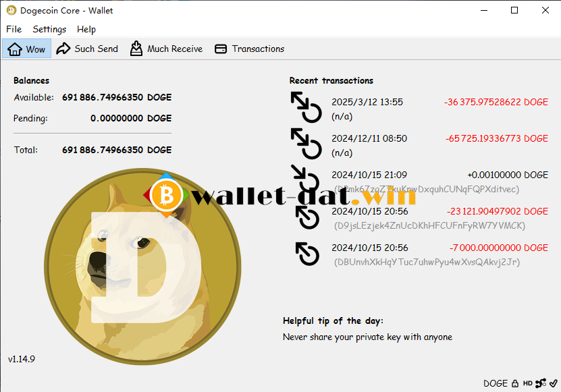
Task: Click the v1.14.9 version label
Action: pos(22,359)
